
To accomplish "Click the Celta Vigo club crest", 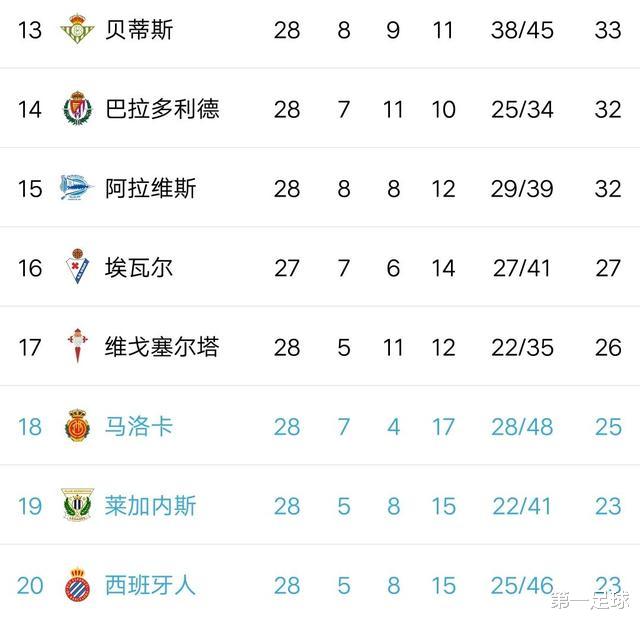I will point(76,346).
